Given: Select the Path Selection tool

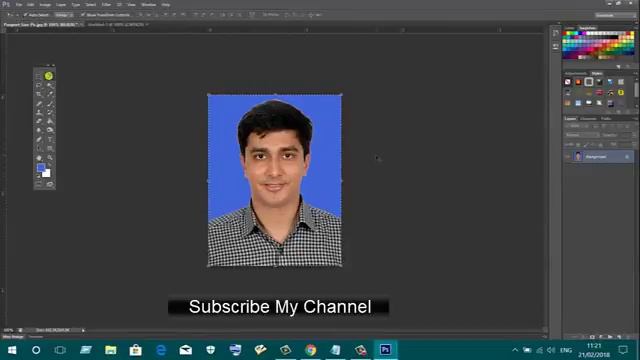Looking at the screenshot, I should click(x=39, y=149).
